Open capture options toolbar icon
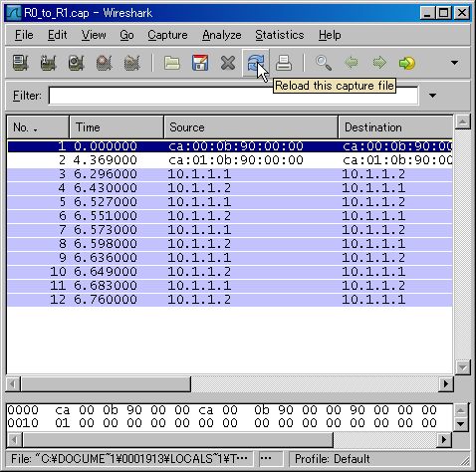The height and width of the screenshot is (472, 476). click(x=48, y=63)
